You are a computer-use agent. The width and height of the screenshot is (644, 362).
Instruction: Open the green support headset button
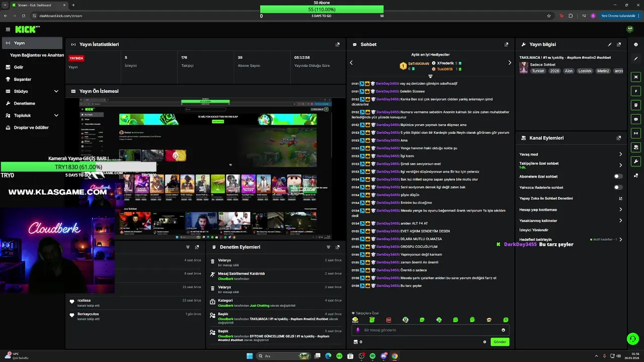pyautogui.click(x=633, y=339)
